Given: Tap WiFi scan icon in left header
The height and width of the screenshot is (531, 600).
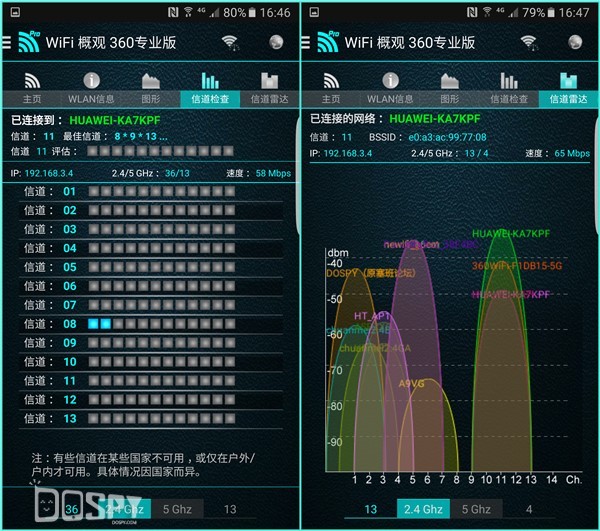Looking at the screenshot, I should click(x=230, y=42).
